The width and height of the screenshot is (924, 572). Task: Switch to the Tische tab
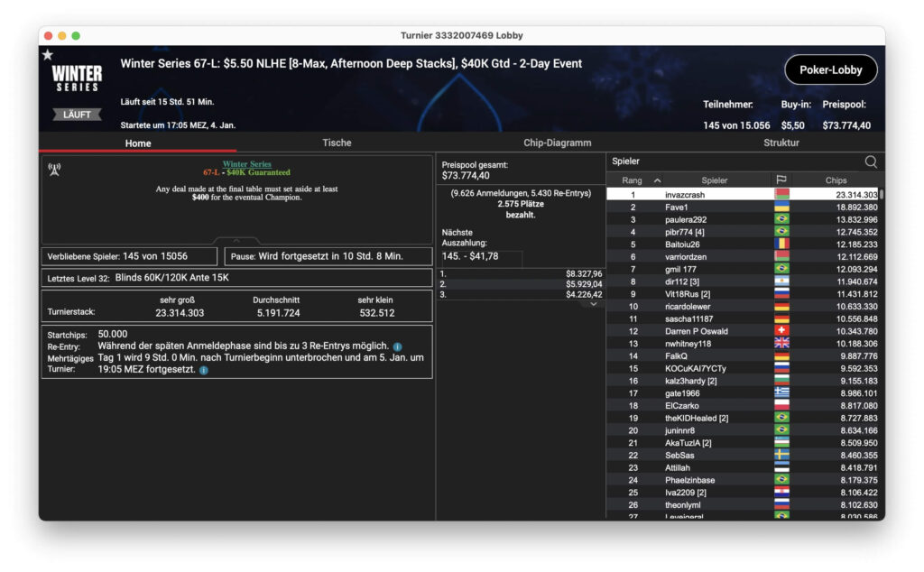pos(337,143)
